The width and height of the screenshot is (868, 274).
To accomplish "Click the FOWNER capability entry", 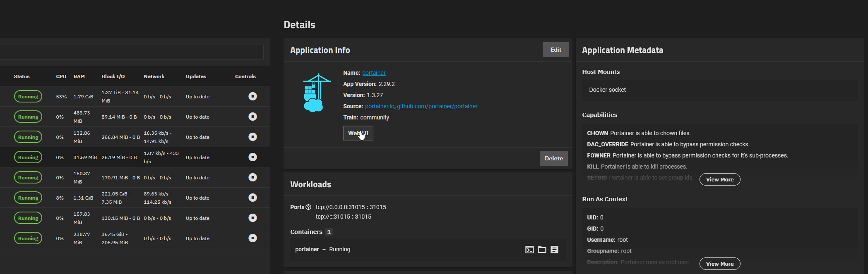I will pos(688,155).
